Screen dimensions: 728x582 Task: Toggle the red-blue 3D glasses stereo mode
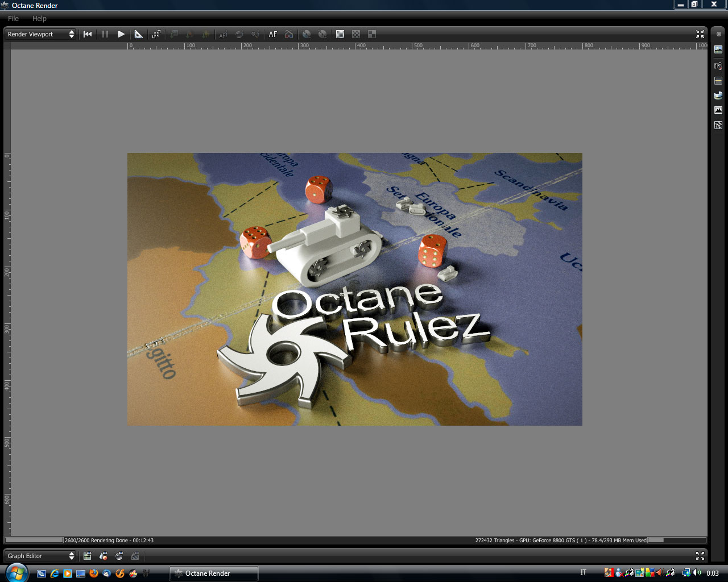289,34
